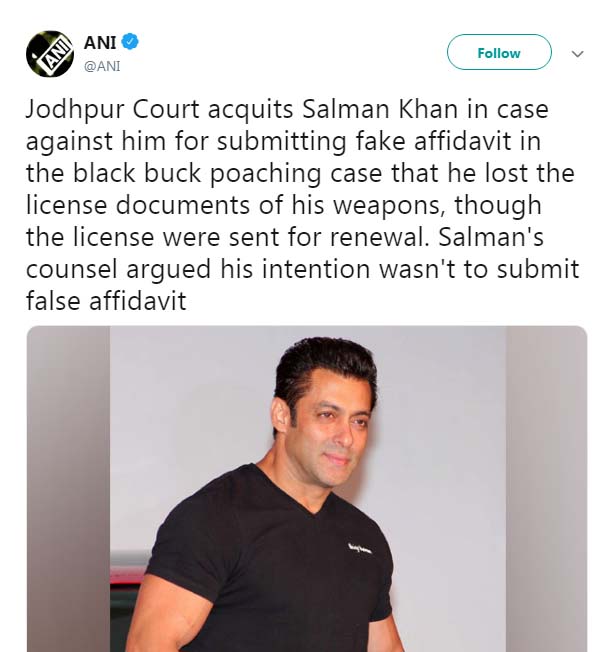607x652 pixels.
Task: Click the ANI profile avatar
Action: [x=50, y=52]
